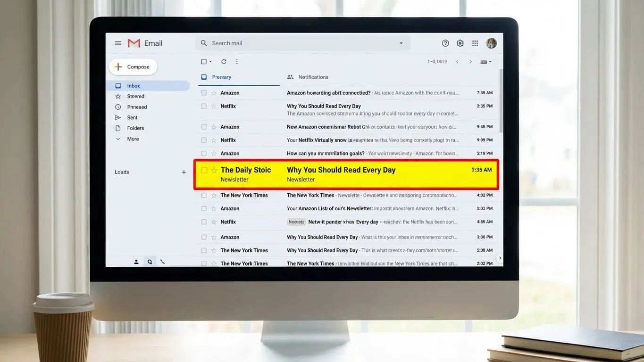
Task: Click the Search mail field
Action: [302, 43]
